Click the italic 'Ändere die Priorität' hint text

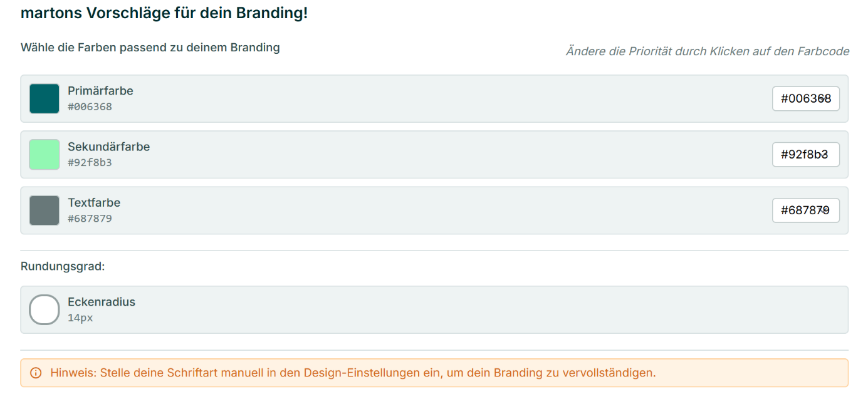pos(708,51)
